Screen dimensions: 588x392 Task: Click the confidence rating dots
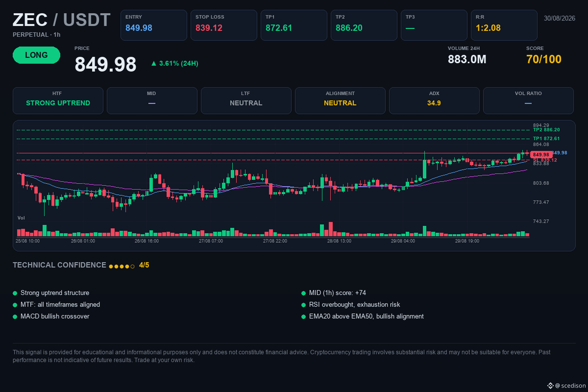(x=122, y=267)
